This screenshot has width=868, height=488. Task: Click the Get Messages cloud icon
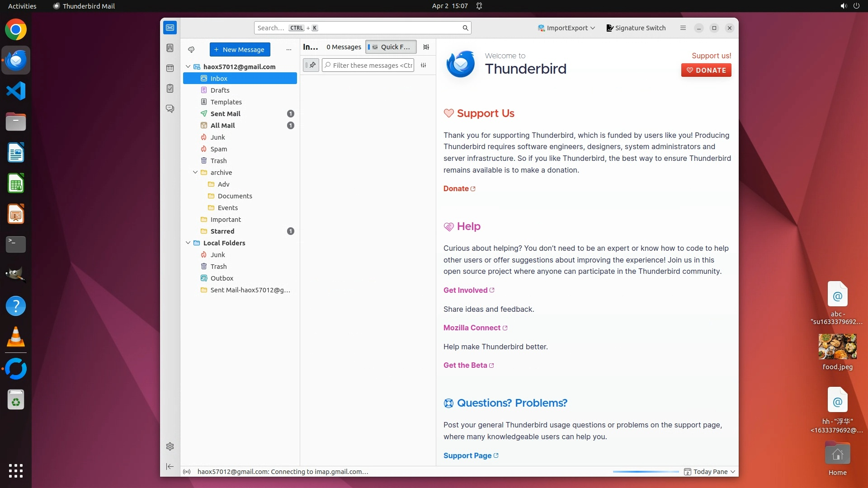191,50
